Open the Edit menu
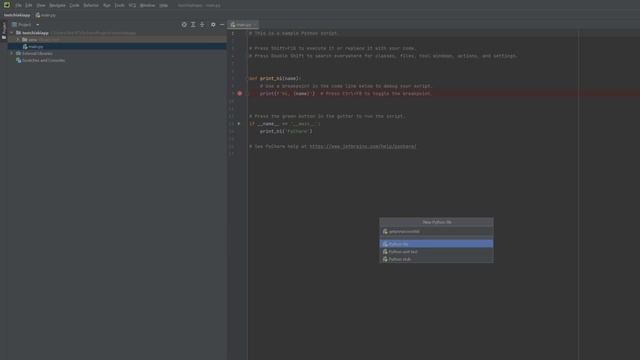 [x=29, y=5]
